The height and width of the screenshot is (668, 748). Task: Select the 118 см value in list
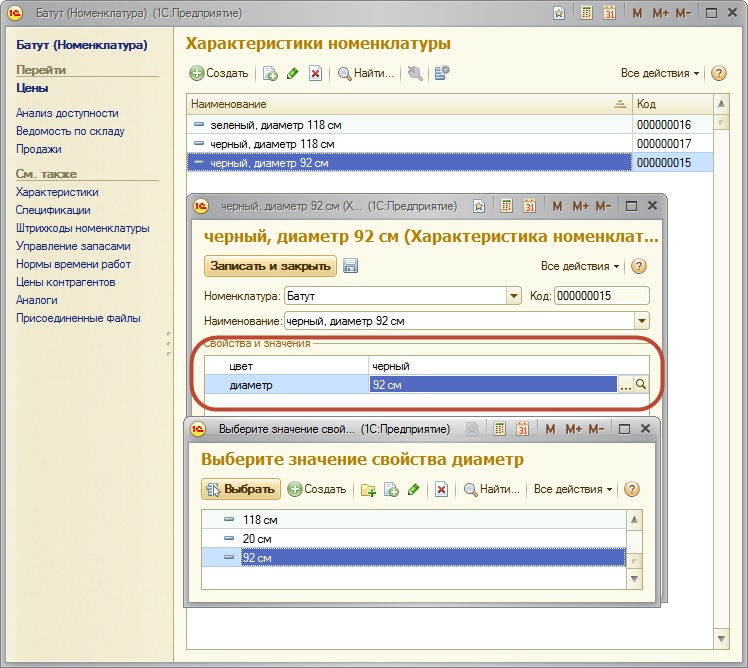(259, 520)
